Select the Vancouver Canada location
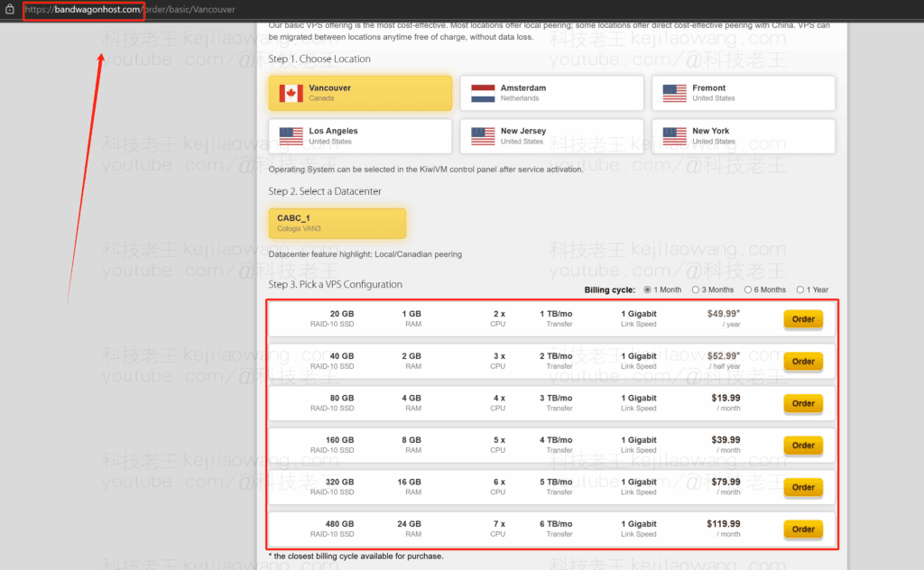The height and width of the screenshot is (570, 924). [360, 93]
